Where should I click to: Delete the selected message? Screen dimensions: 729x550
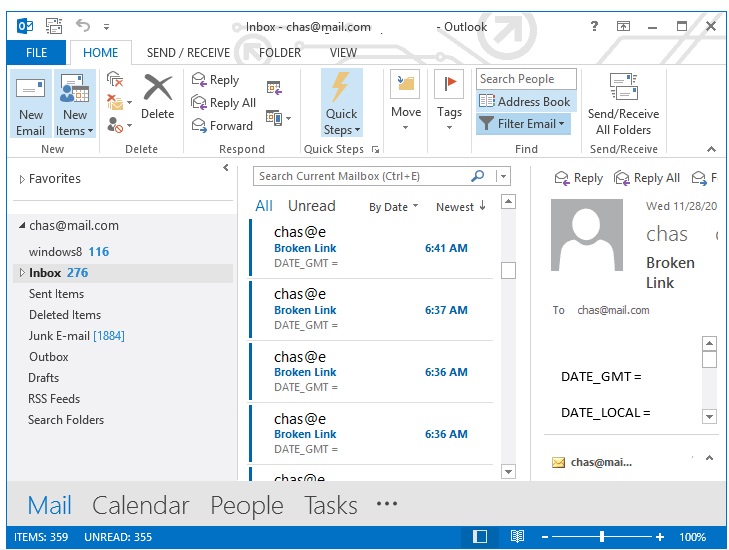[x=158, y=97]
